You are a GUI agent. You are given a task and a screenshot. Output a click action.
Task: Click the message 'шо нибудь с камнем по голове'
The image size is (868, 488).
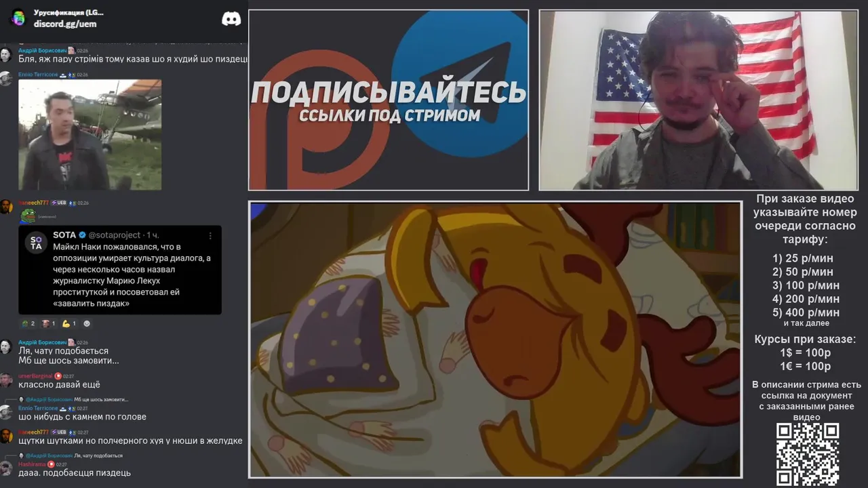[82, 417]
